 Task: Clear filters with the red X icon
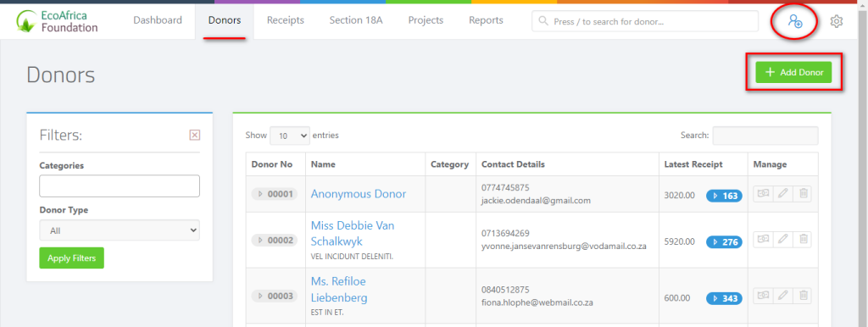point(194,135)
